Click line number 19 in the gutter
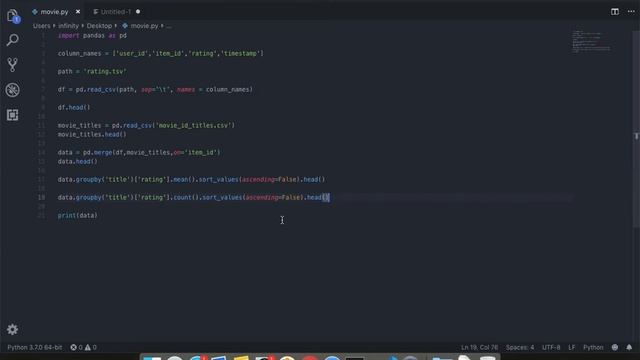 42,197
